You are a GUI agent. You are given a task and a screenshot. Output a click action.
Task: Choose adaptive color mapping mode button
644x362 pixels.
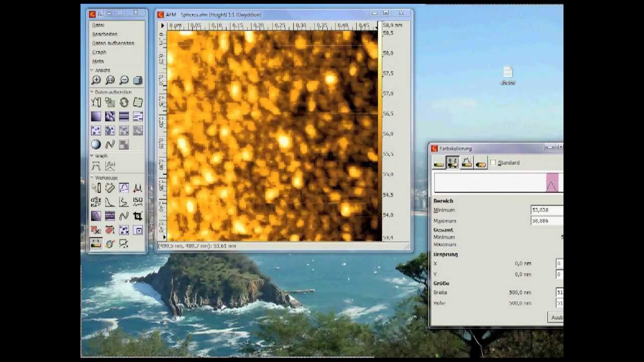(480, 163)
